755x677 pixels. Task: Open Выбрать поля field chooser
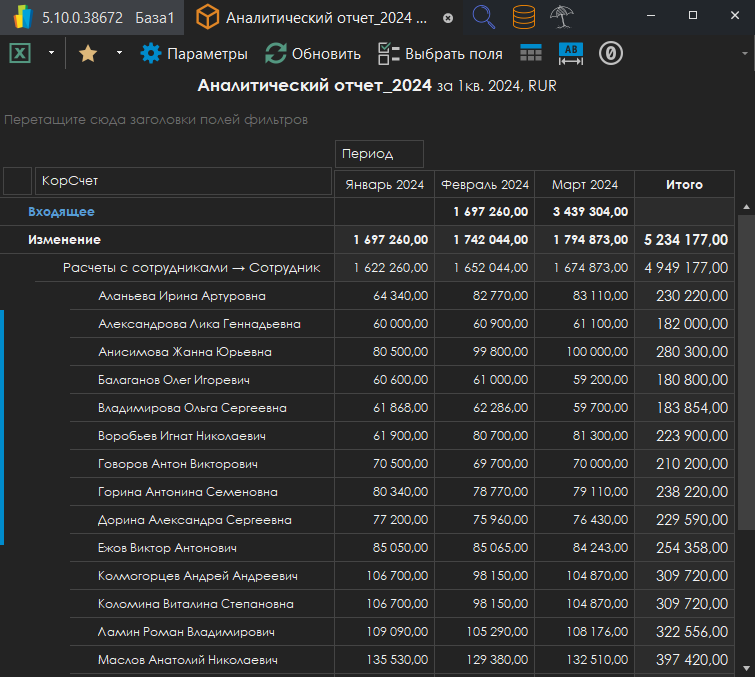440,54
